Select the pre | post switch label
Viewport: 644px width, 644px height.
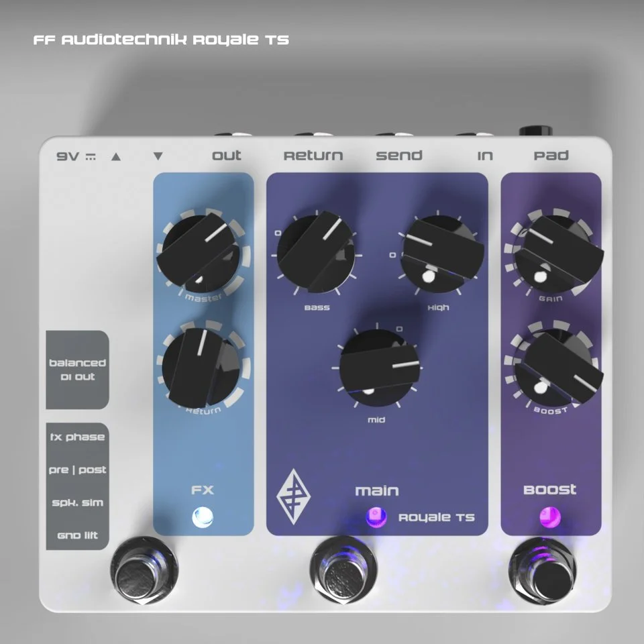[x=77, y=470]
